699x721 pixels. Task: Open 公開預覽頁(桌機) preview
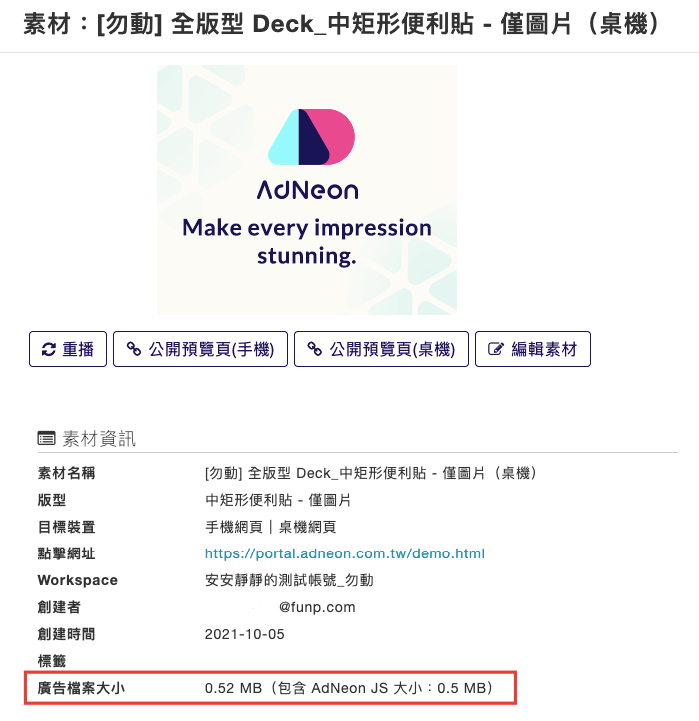381,349
